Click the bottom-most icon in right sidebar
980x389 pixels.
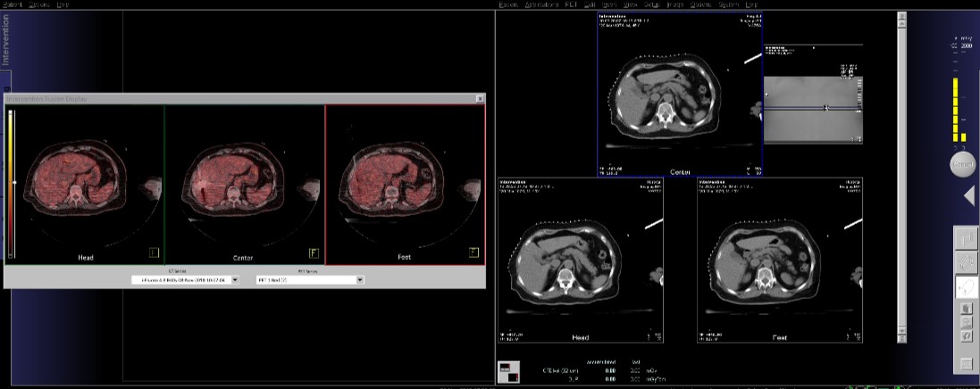pyautogui.click(x=967, y=364)
